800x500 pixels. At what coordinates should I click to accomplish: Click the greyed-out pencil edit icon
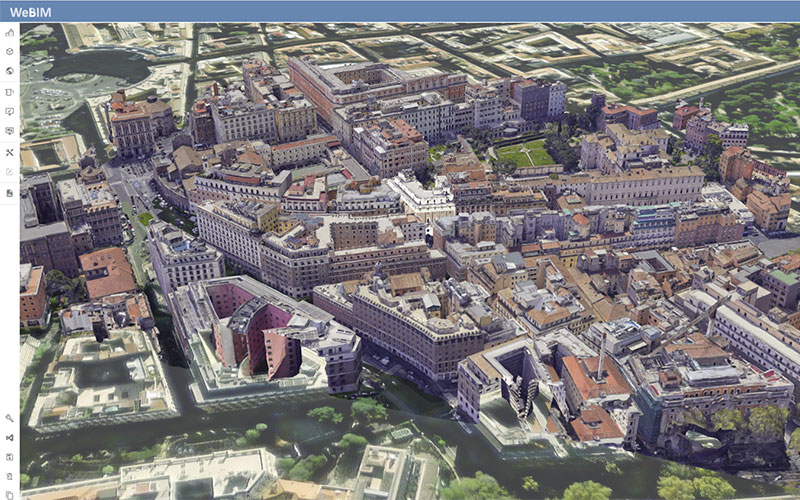point(9,172)
